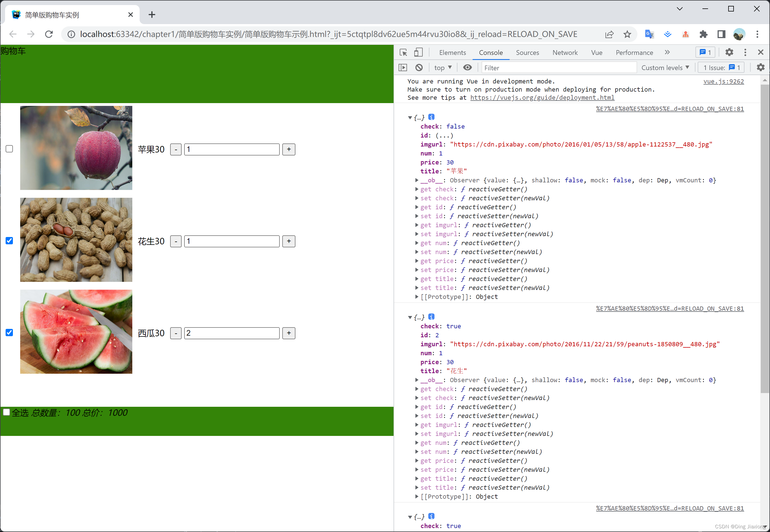The image size is (770, 532).
Task: Open the browser extensions puzzle icon
Action: (703, 34)
